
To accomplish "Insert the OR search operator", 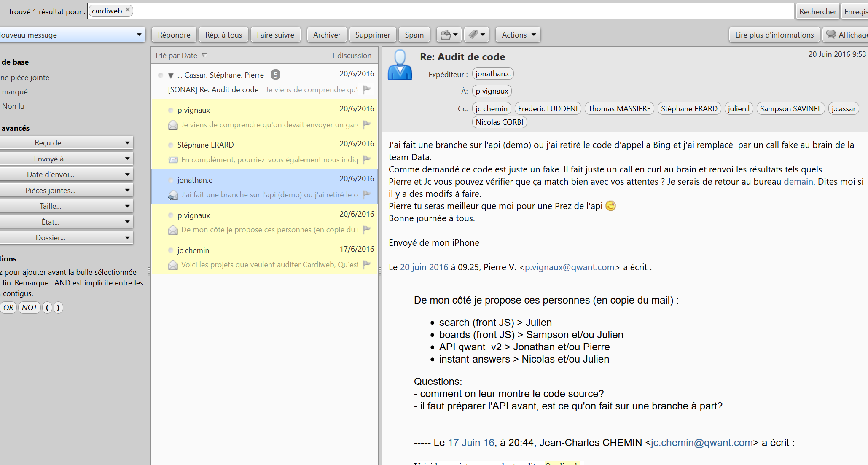I will 8,307.
